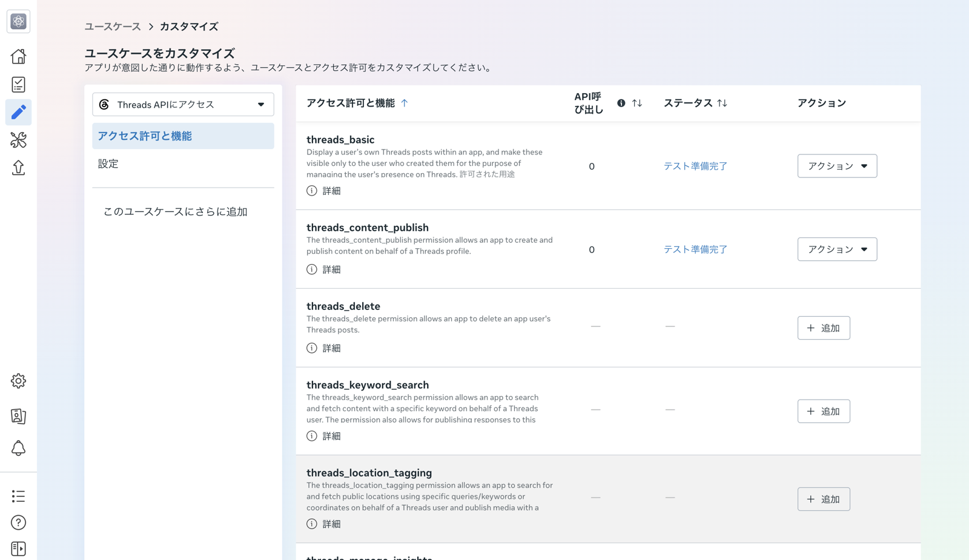The height and width of the screenshot is (560, 969).
Task: Expand 詳細 for threads_content_publish
Action: 324,269
